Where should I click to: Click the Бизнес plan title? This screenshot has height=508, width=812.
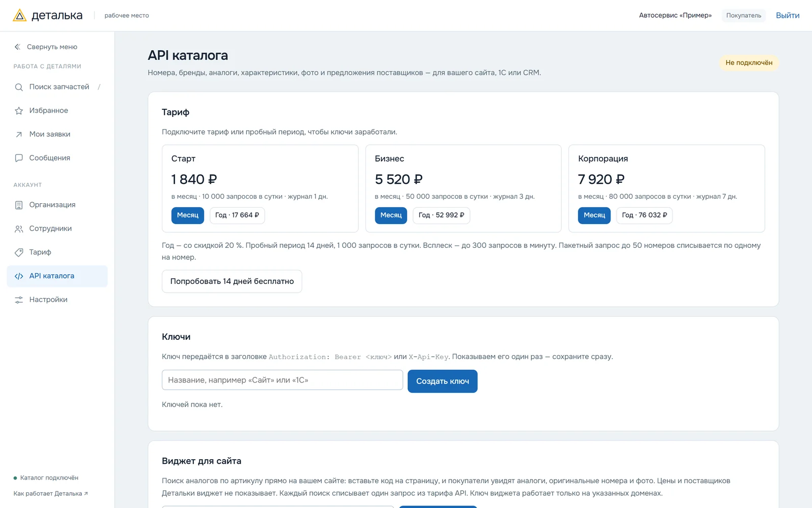pos(389,159)
